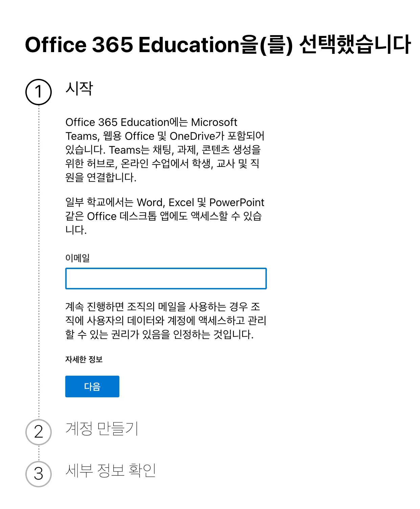Click inside the 이메일 input field
Screen dimensions: 420x509
pyautogui.click(x=166, y=278)
